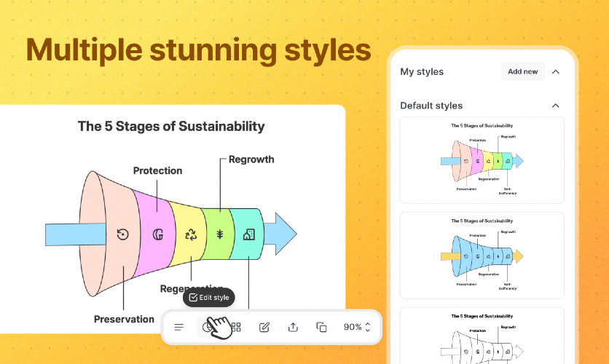Click the My styles heading
The image size is (609, 364).
pyautogui.click(x=422, y=72)
